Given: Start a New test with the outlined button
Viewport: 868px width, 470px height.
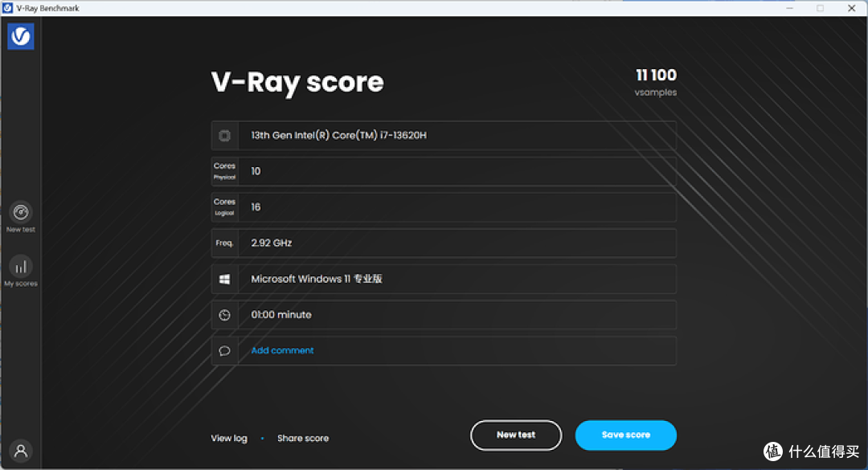Looking at the screenshot, I should pyautogui.click(x=516, y=435).
